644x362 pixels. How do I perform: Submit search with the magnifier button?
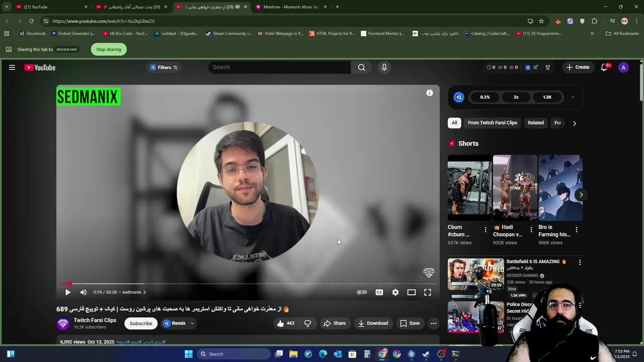pos(361,67)
